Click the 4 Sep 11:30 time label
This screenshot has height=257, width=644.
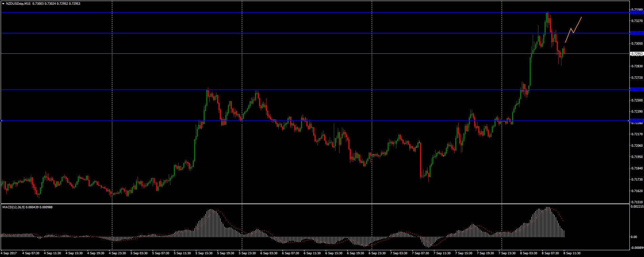53,253
